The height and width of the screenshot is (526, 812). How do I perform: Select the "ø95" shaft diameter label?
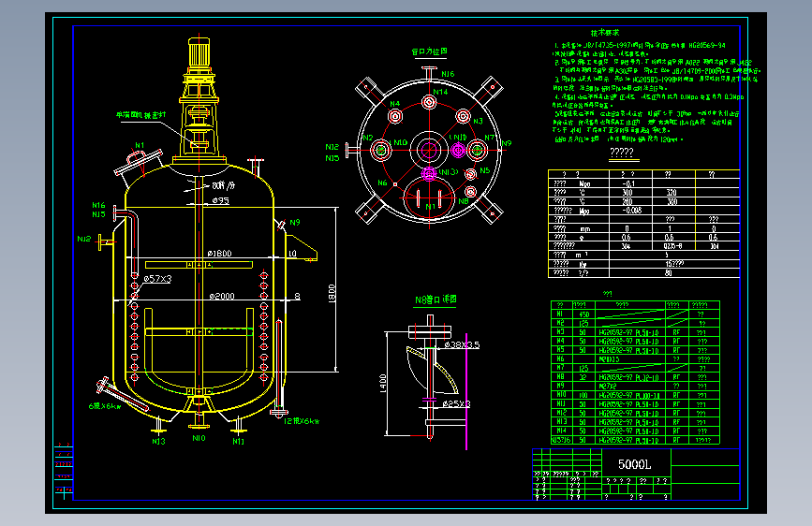tap(221, 200)
